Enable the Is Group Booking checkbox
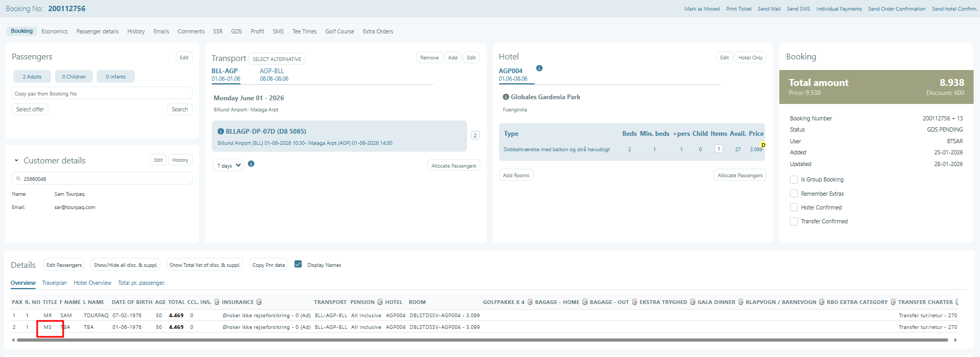Screen dimensions: 980x357 tap(794, 180)
